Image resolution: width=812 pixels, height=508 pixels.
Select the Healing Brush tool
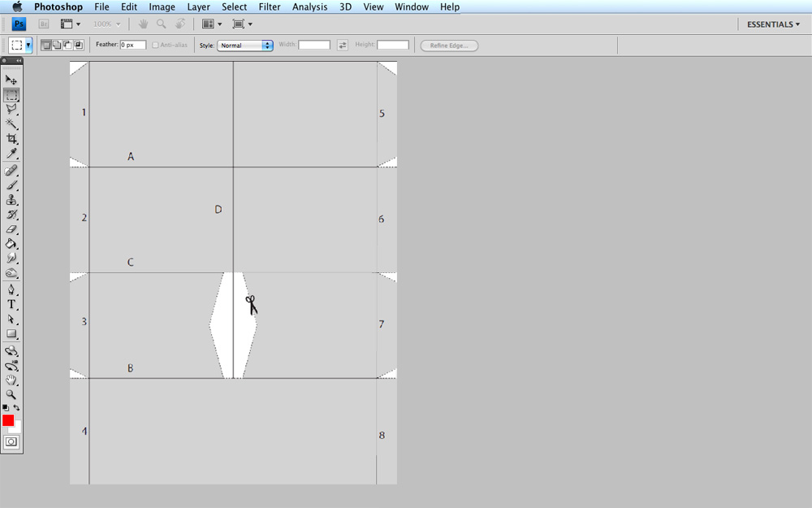(11, 170)
